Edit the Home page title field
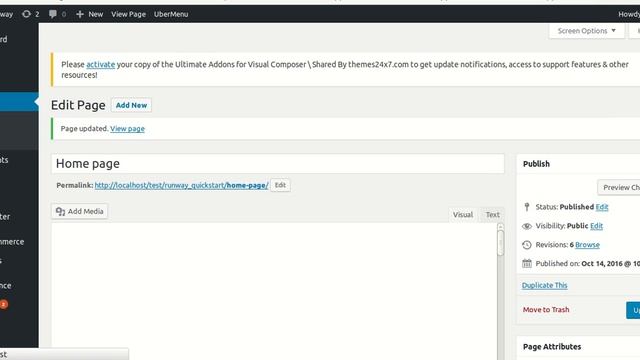640x360 pixels. coord(278,163)
